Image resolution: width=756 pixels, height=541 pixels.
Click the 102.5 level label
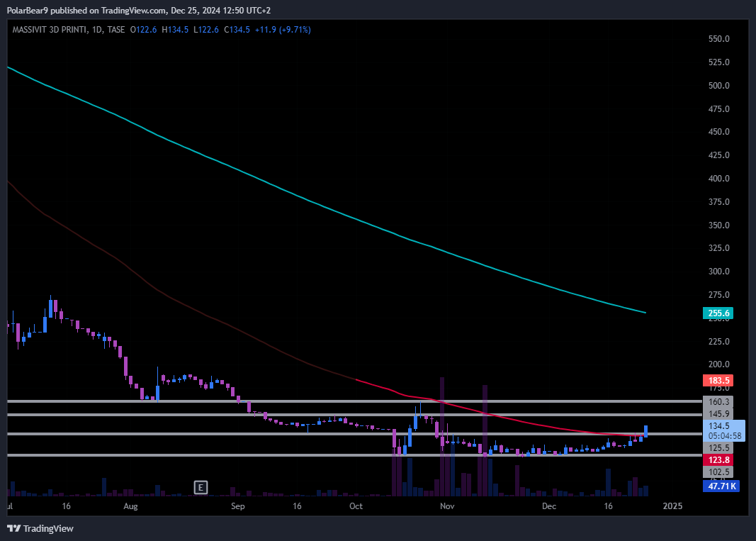718,472
